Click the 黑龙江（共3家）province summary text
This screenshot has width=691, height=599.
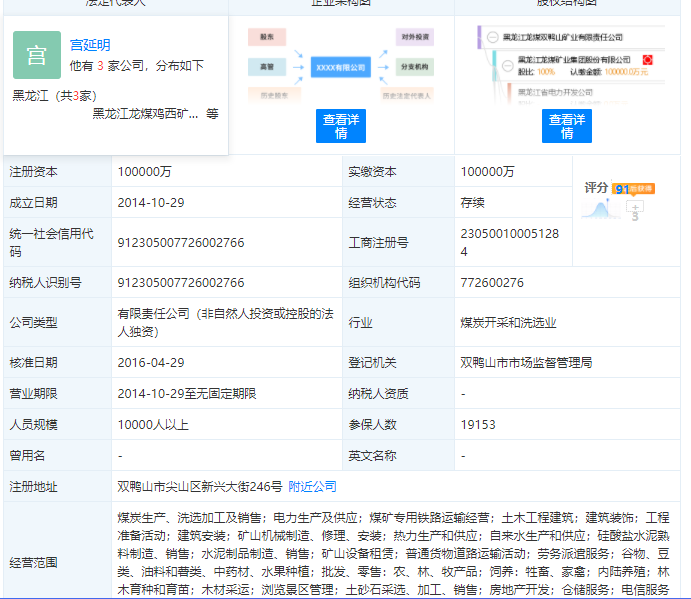tap(55, 96)
